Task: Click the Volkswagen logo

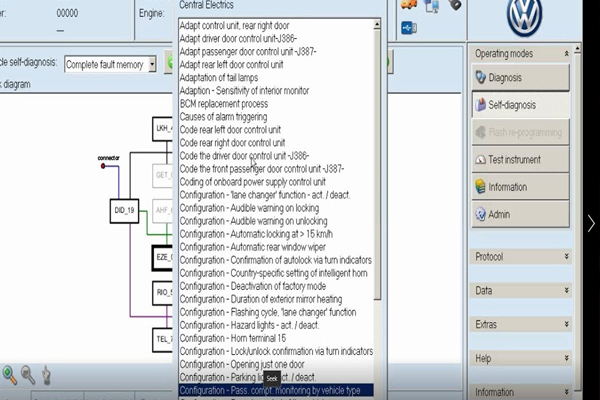Action: coord(523,17)
